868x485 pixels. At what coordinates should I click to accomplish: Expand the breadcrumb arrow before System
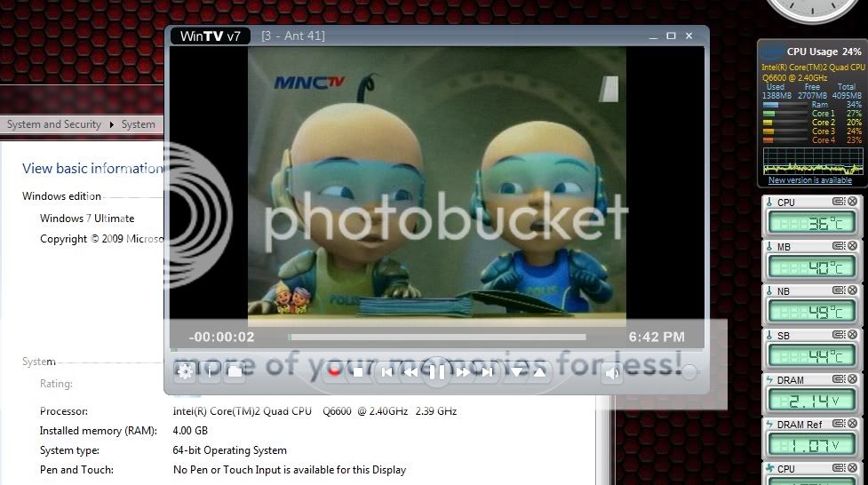click(x=111, y=124)
